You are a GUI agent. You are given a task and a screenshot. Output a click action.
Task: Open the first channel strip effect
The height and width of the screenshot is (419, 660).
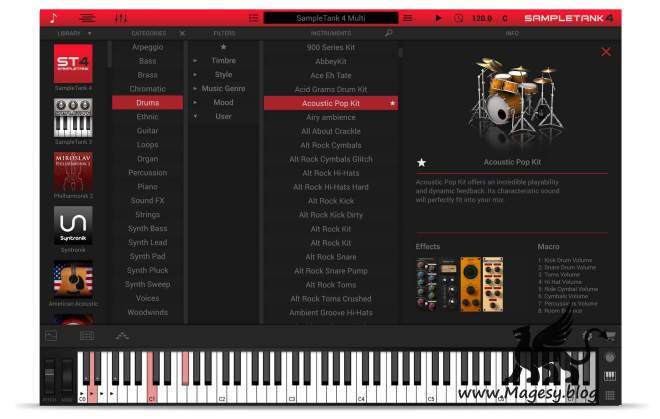pyautogui.click(x=426, y=285)
